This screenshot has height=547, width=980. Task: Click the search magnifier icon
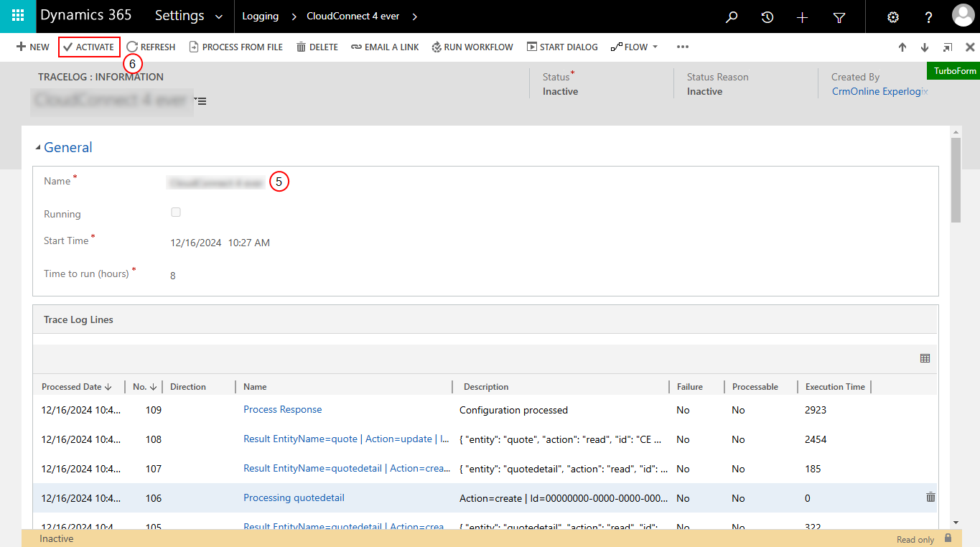pos(732,17)
